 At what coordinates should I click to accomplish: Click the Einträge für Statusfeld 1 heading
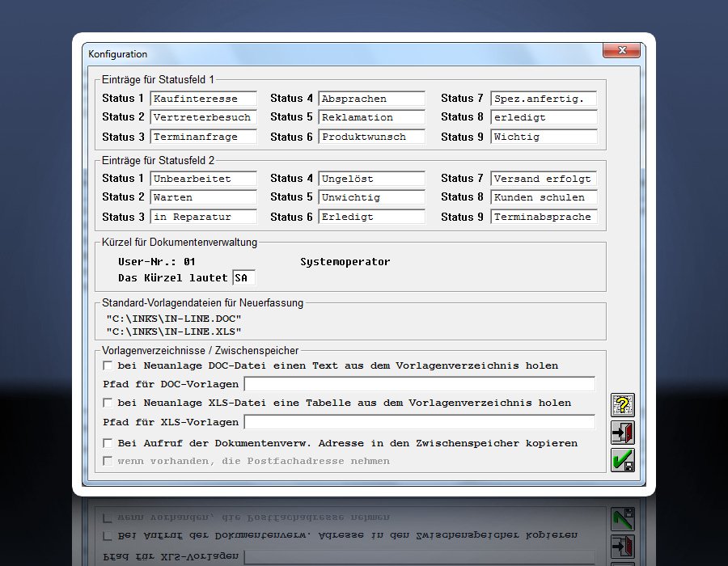click(x=158, y=80)
